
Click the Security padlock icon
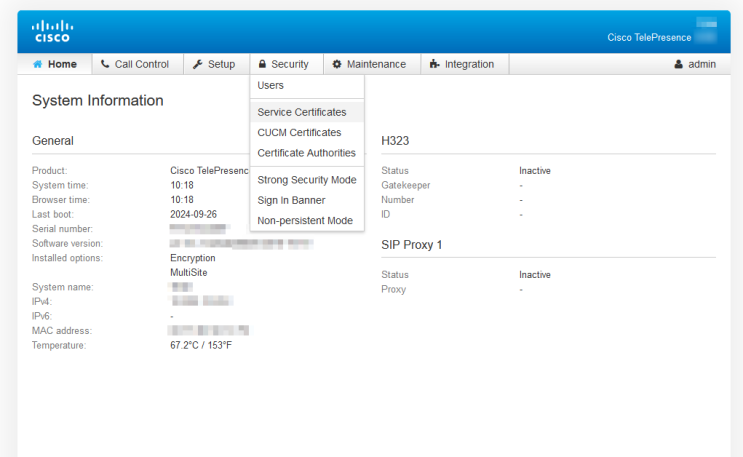coord(262,64)
